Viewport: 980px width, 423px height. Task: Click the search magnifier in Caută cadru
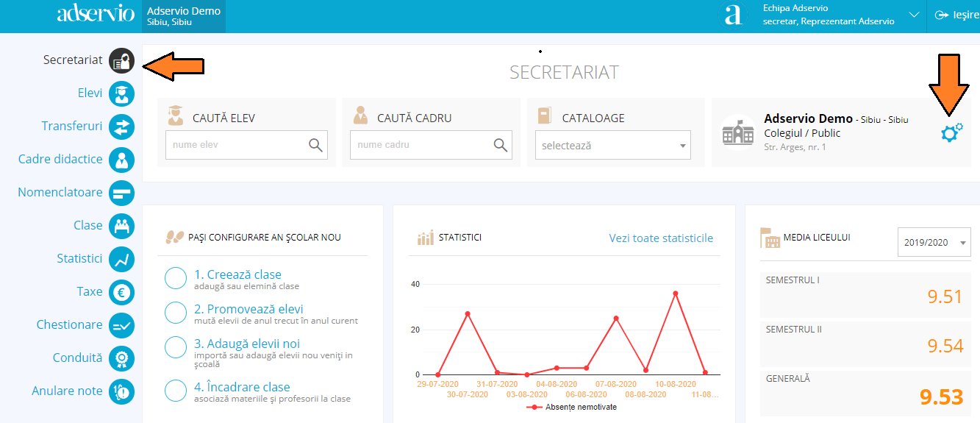501,145
